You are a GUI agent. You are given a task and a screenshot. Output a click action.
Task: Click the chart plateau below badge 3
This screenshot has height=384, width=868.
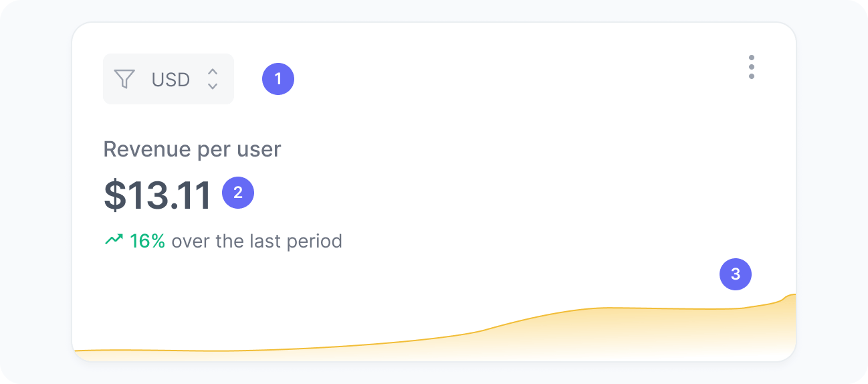coord(669,308)
